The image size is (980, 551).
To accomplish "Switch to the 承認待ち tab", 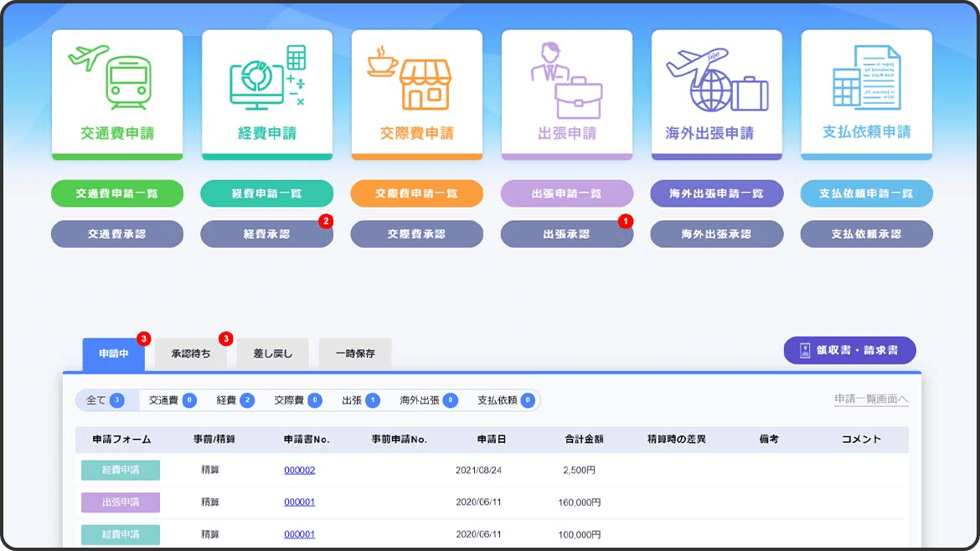I will [x=190, y=354].
